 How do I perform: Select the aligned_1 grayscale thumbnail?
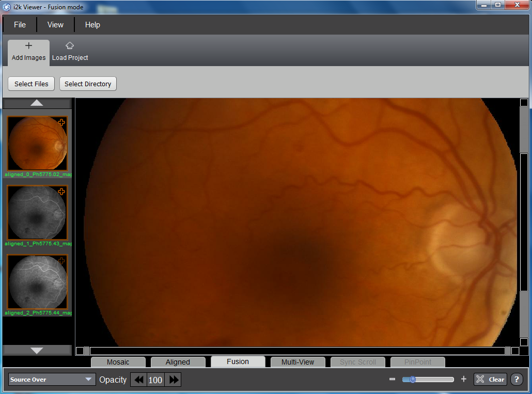(37, 213)
